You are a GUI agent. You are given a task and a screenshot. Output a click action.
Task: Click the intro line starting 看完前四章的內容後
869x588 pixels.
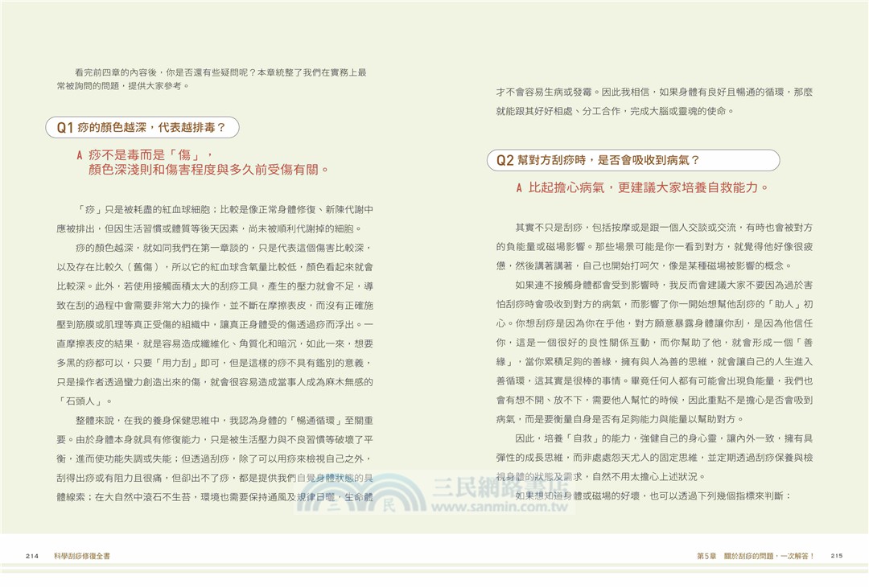pyautogui.click(x=220, y=72)
